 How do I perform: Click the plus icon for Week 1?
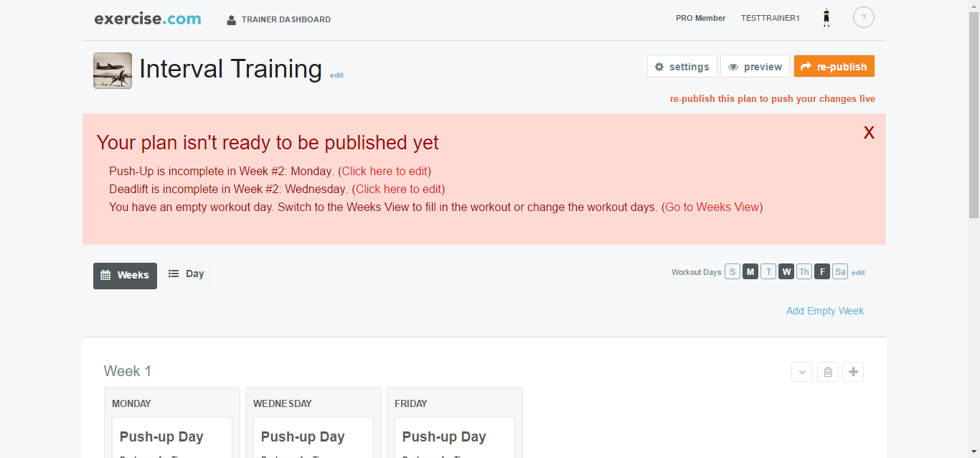click(x=853, y=372)
